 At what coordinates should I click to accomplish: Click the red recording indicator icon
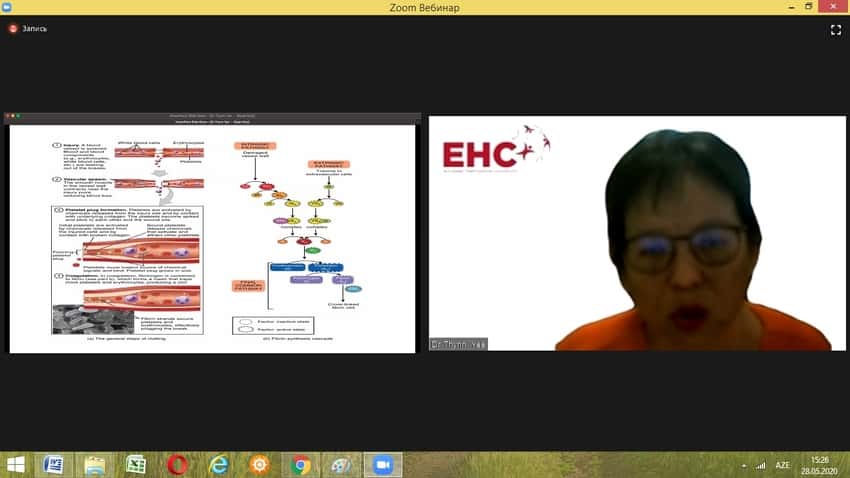[13, 29]
